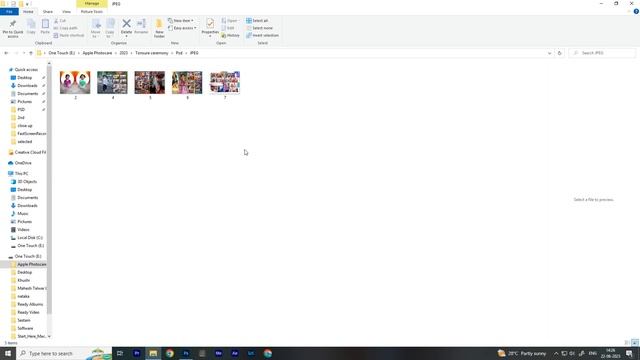Click the Manage contextual tab

92,4
